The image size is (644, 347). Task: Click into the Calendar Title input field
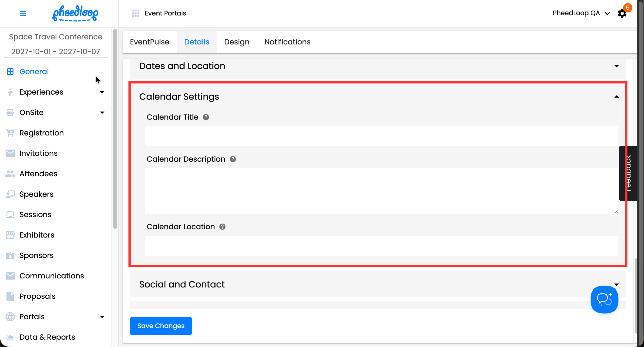(x=381, y=136)
